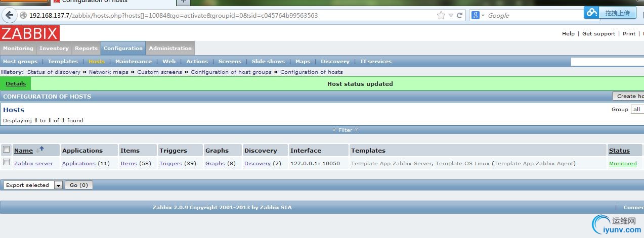The image size is (644, 238).
Task: Click the ZABBIX logo
Action: pos(30,33)
